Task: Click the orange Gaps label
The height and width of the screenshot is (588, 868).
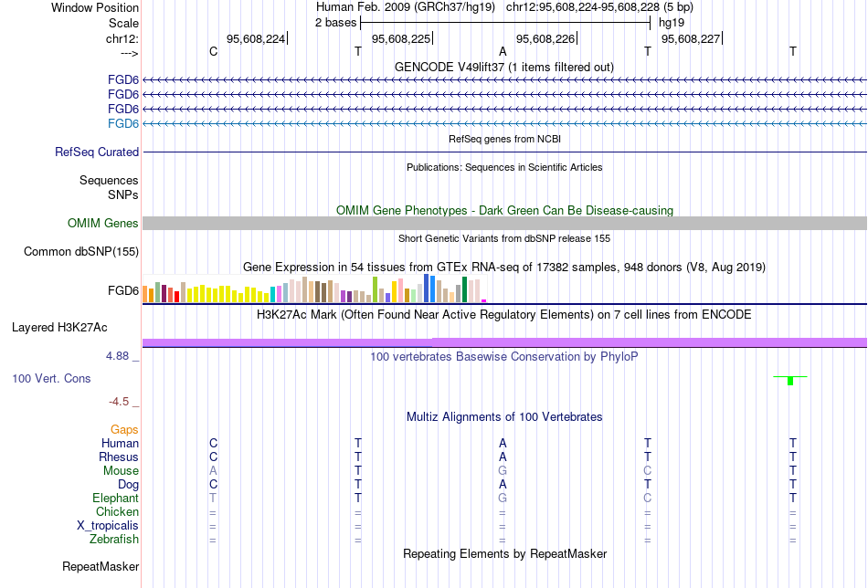Action: 124,429
